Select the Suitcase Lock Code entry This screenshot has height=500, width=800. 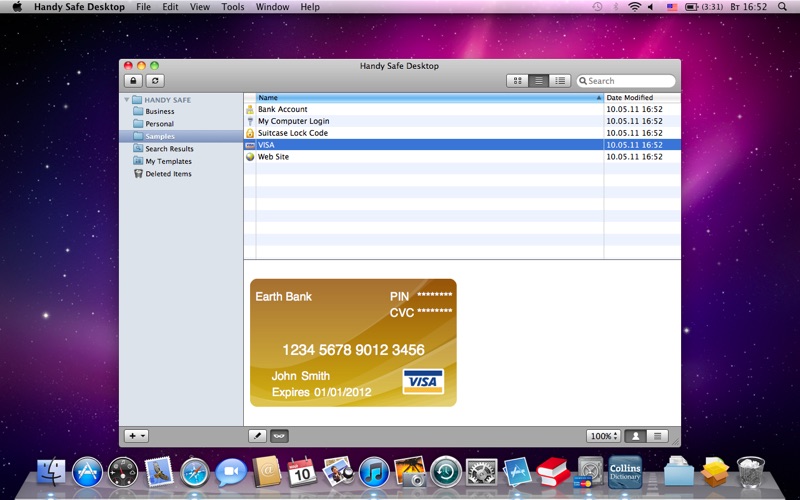(x=462, y=133)
